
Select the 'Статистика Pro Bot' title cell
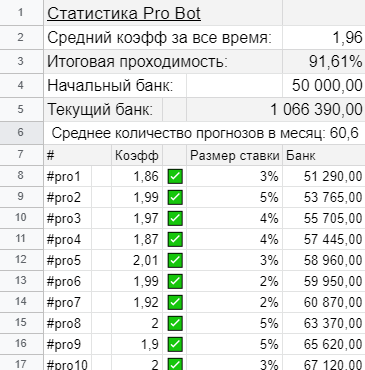click(x=163, y=13)
